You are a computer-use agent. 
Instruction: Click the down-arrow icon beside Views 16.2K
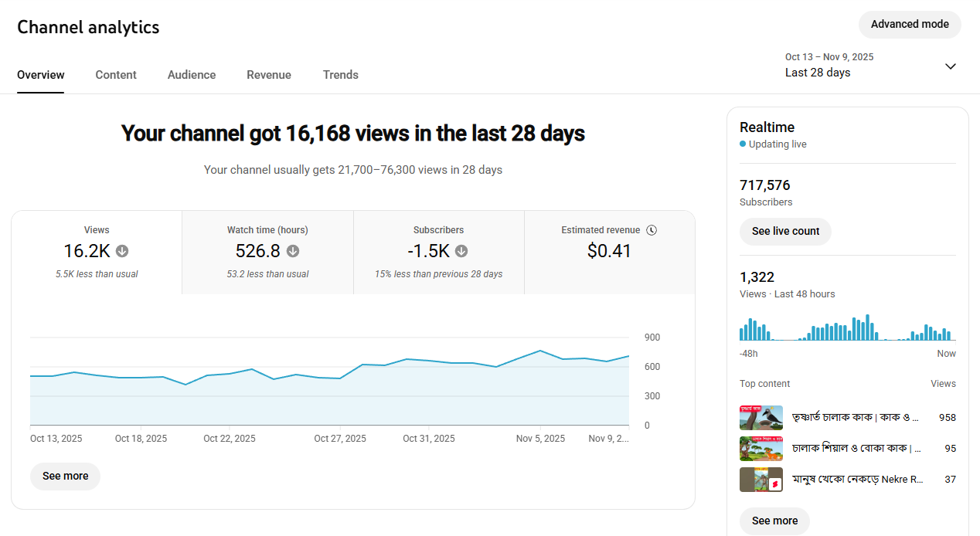pos(122,251)
